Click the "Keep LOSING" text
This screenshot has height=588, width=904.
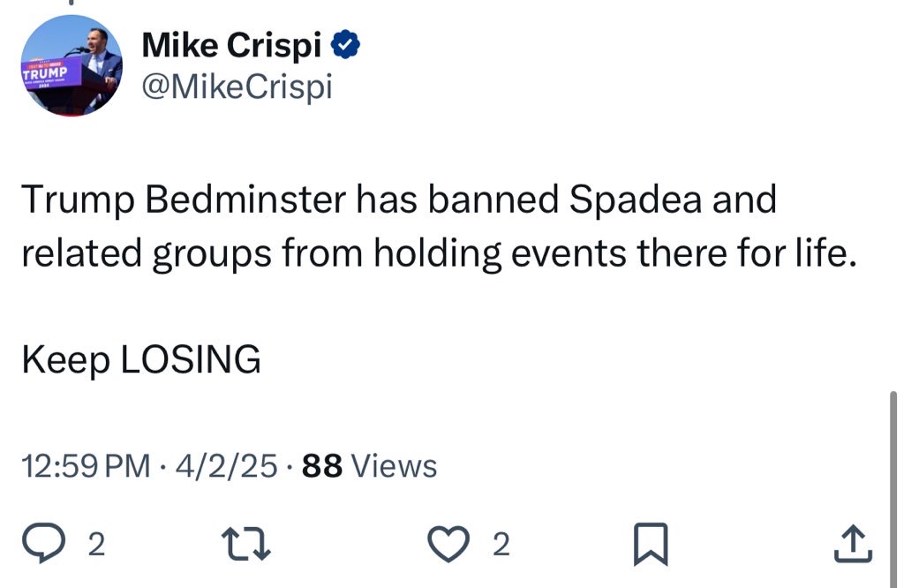pos(141,359)
